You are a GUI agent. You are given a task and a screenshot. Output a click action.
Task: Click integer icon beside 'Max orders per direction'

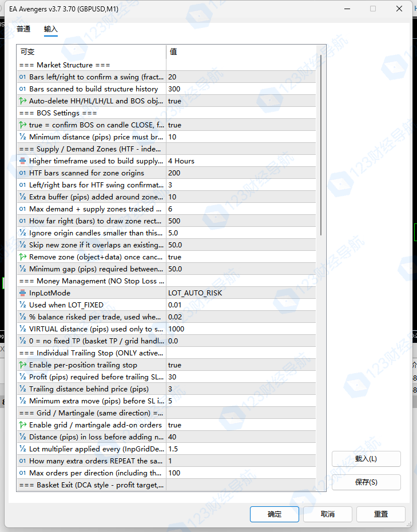[x=22, y=473]
